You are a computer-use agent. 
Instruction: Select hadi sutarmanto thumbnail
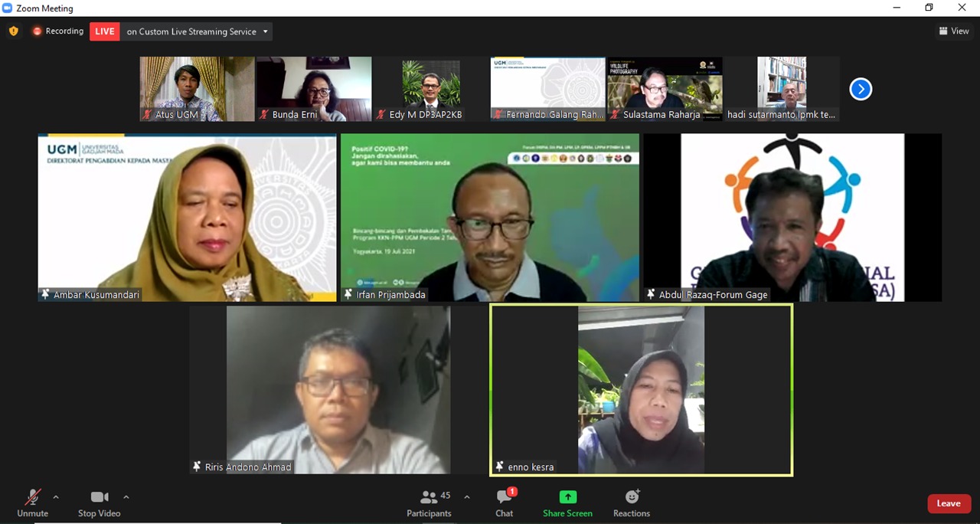782,89
